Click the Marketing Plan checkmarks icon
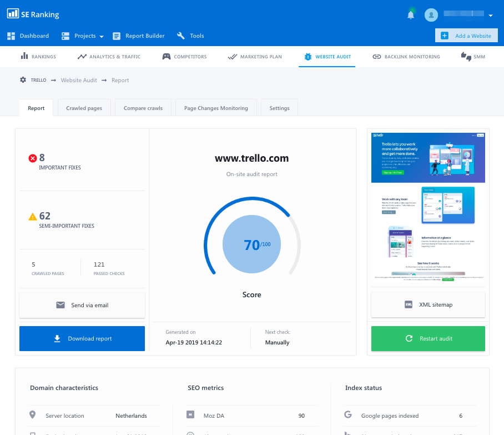504x435 pixels. [x=233, y=57]
